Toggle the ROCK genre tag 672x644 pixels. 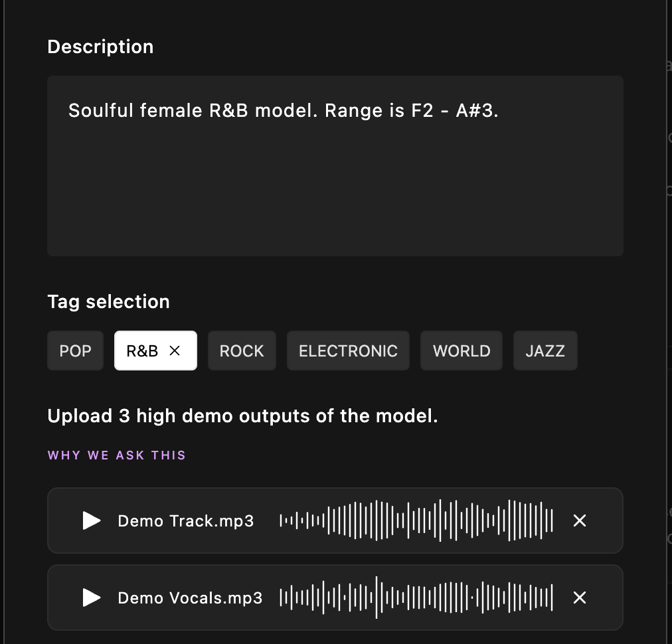point(242,351)
